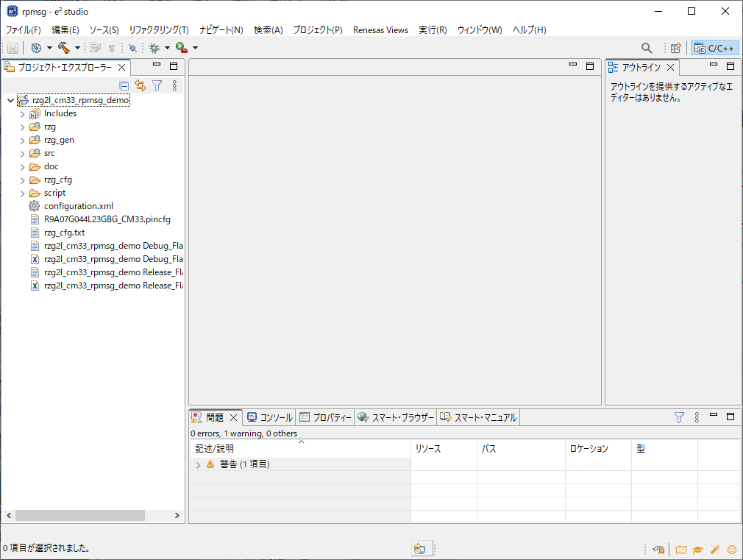Open Project Explorer view menu dots
Image resolution: width=743 pixels, height=560 pixels.
(174, 85)
